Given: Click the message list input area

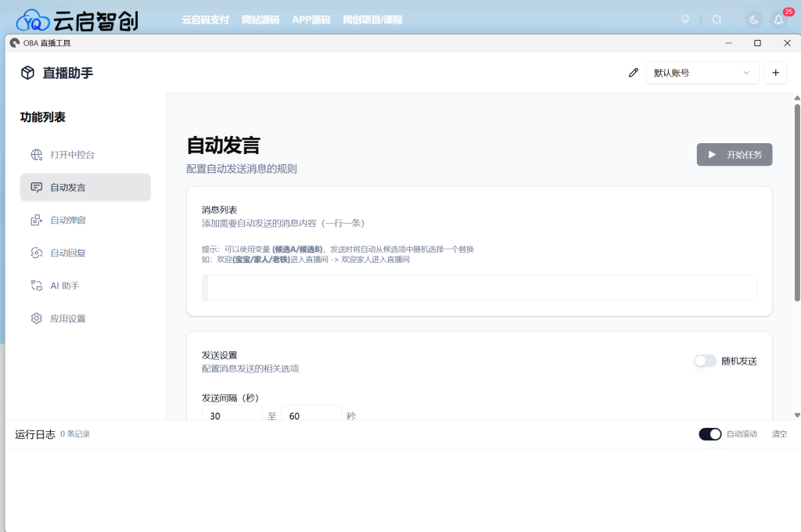Looking at the screenshot, I should [480, 287].
